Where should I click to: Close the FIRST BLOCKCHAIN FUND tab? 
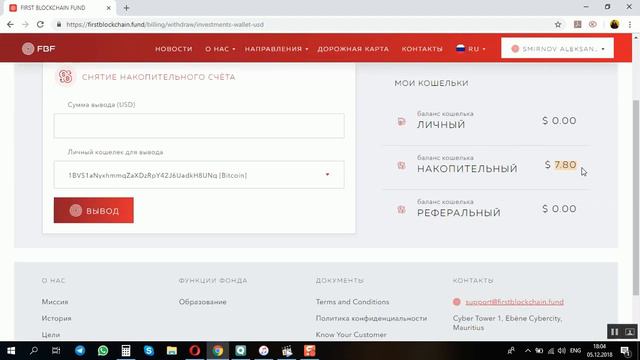tap(109, 8)
